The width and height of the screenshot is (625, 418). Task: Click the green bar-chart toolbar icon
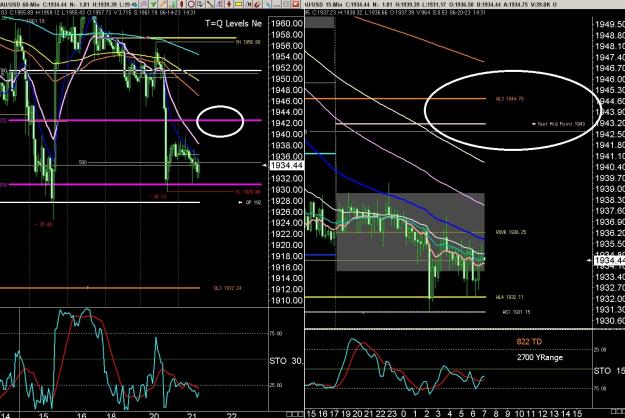pos(173,4)
